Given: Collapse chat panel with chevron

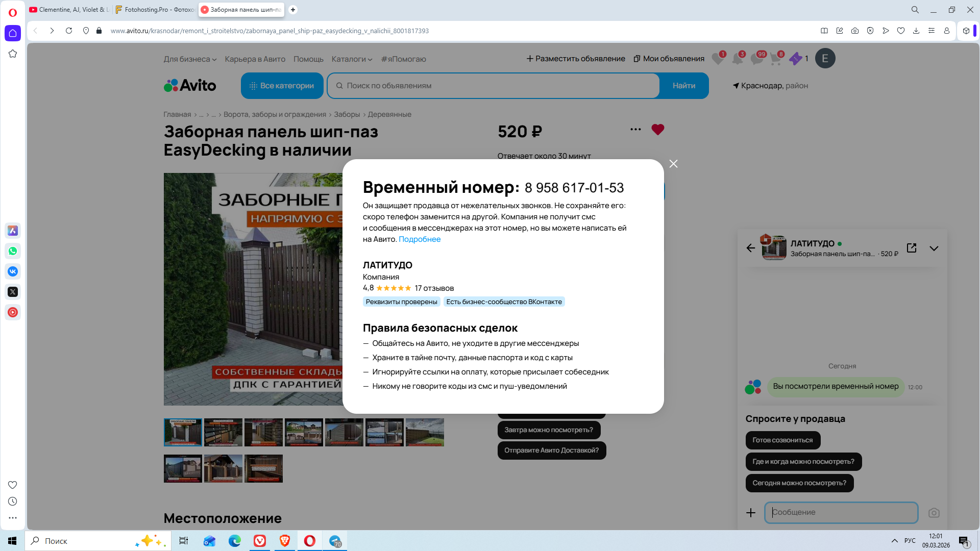Looking at the screenshot, I should coord(934,248).
